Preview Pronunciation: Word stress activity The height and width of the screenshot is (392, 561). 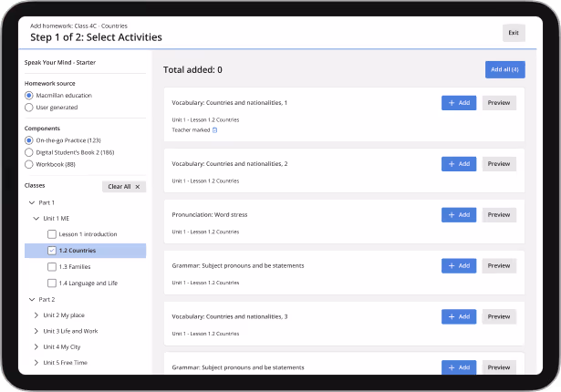pos(499,215)
